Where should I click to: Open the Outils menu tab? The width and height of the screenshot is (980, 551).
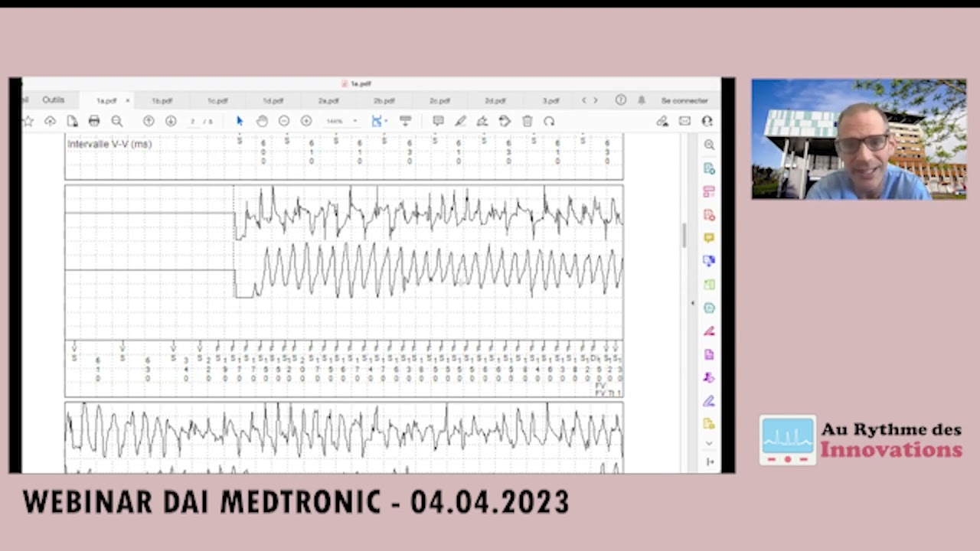pyautogui.click(x=54, y=100)
